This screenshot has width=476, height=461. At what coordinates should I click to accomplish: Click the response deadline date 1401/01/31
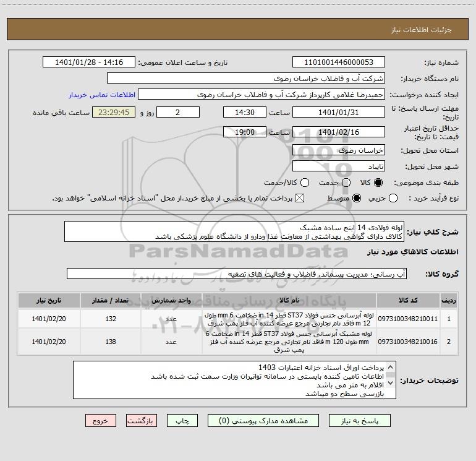339,112
